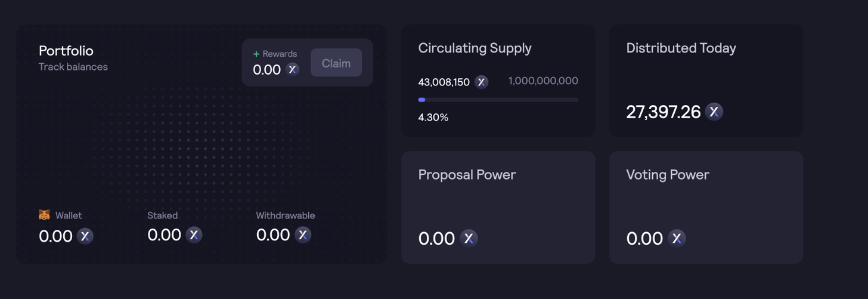Click the token icon beside Withdrawable balance
This screenshot has height=299, width=868.
click(x=303, y=235)
